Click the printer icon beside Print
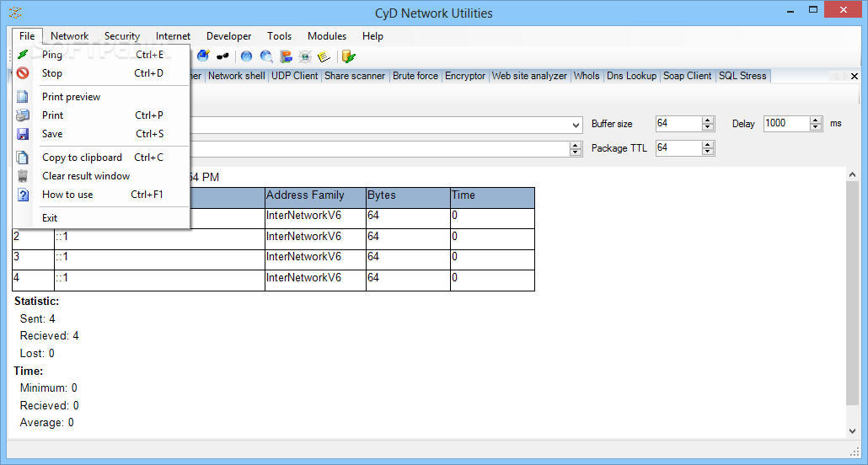Screen dimensions: 868x465 pyautogui.click(x=23, y=115)
